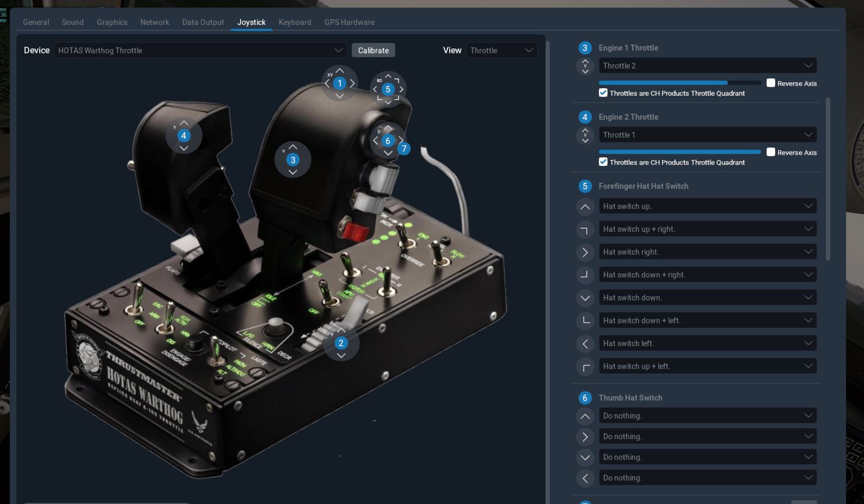This screenshot has width=864, height=504.
Task: Enable Reverse Axis for Engine 2 Throttle
Action: pyautogui.click(x=771, y=152)
